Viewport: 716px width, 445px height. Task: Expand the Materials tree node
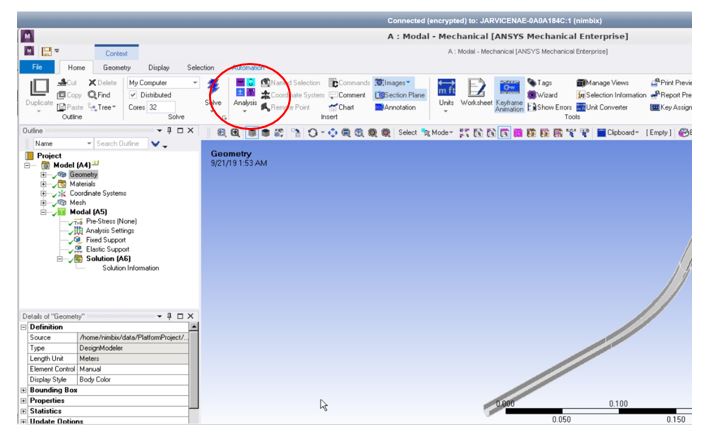(x=43, y=184)
